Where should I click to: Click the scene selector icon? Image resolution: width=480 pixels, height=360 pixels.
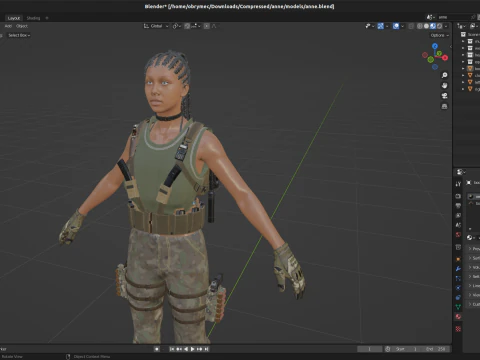pos(430,17)
